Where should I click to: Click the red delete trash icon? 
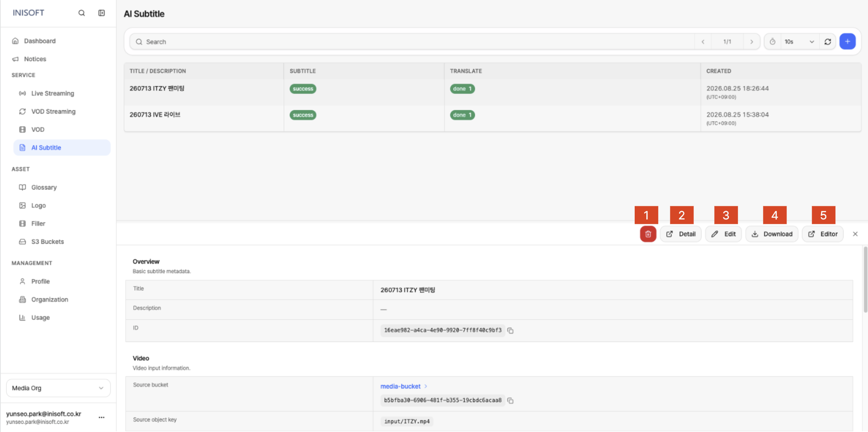tap(648, 234)
